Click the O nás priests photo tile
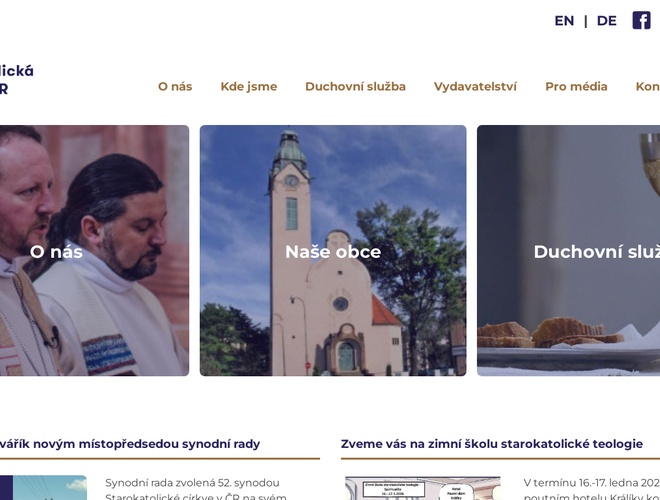 (x=94, y=250)
